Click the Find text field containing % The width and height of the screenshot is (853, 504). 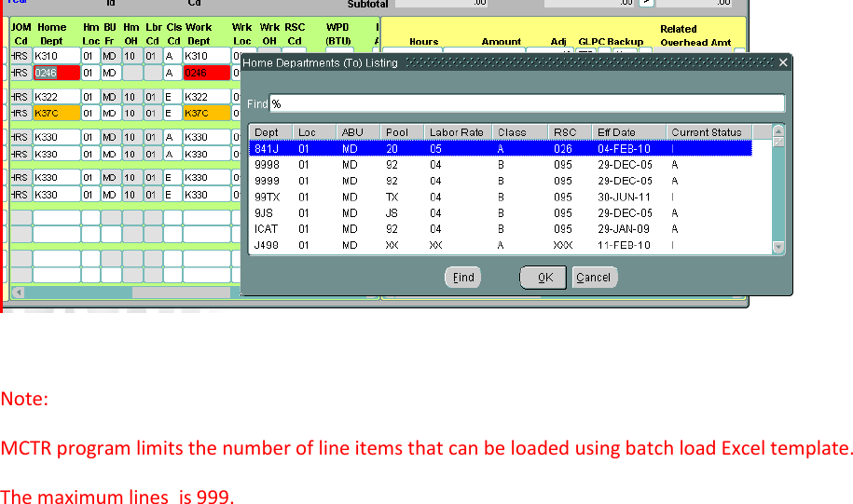pyautogui.click(x=527, y=103)
